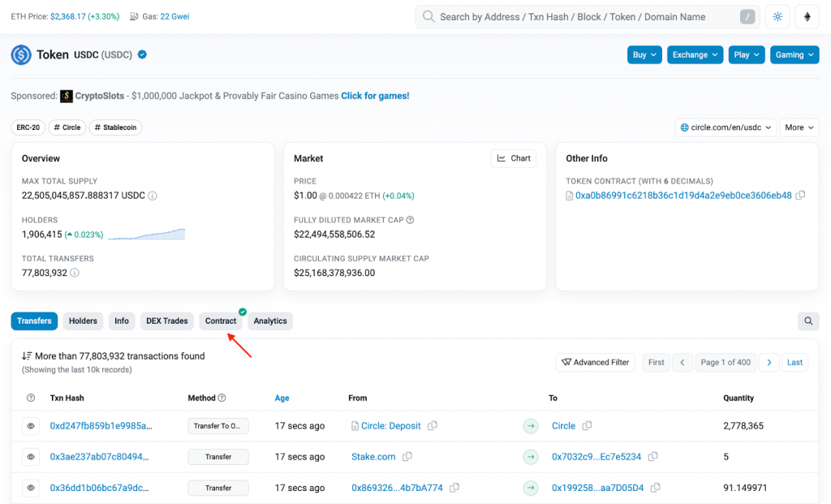Copy the Circle recipient address
The image size is (831, 504).
(x=587, y=425)
